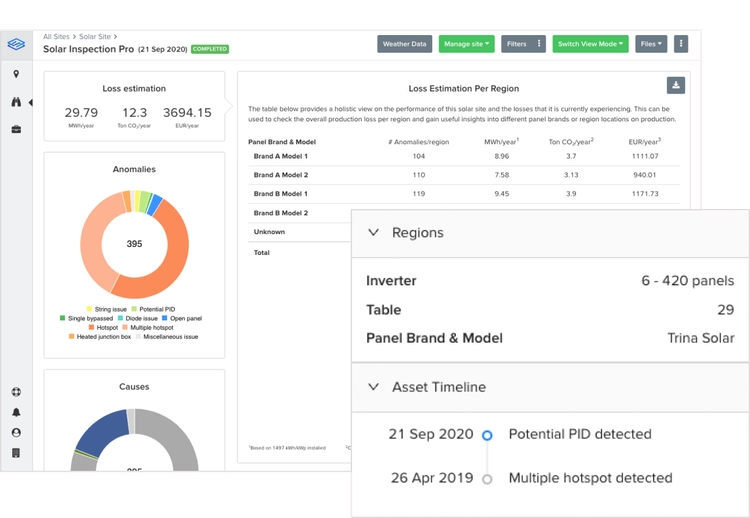Open the map pin location view
Screen dimensions: 750x518
[x=16, y=74]
